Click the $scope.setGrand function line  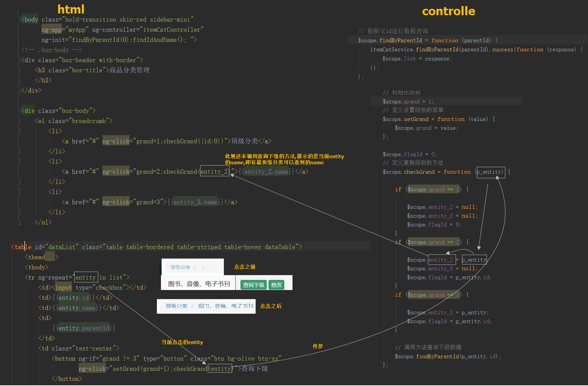[x=439, y=119]
